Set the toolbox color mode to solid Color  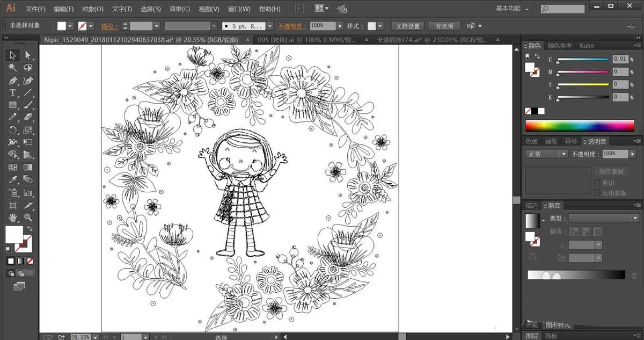11,261
